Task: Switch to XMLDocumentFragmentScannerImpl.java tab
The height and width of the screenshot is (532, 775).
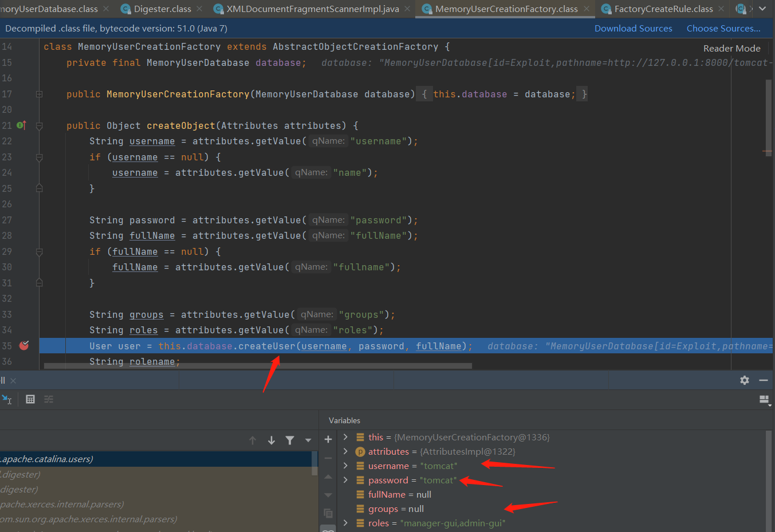Action: [313, 9]
